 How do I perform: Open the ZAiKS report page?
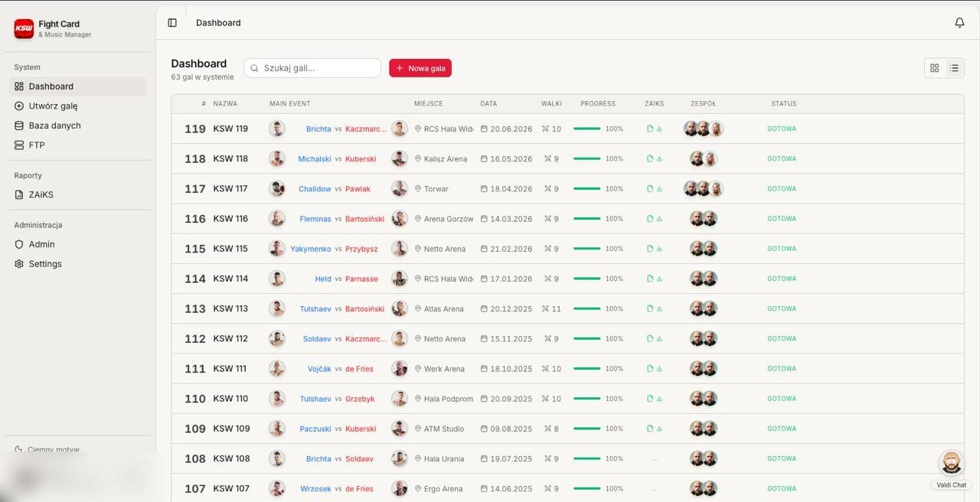[x=77, y=194]
